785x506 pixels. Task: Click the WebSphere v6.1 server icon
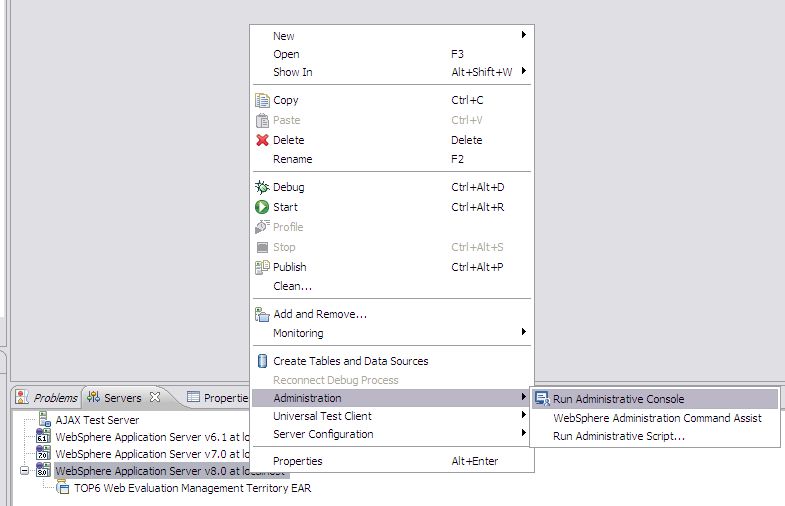tap(43, 436)
